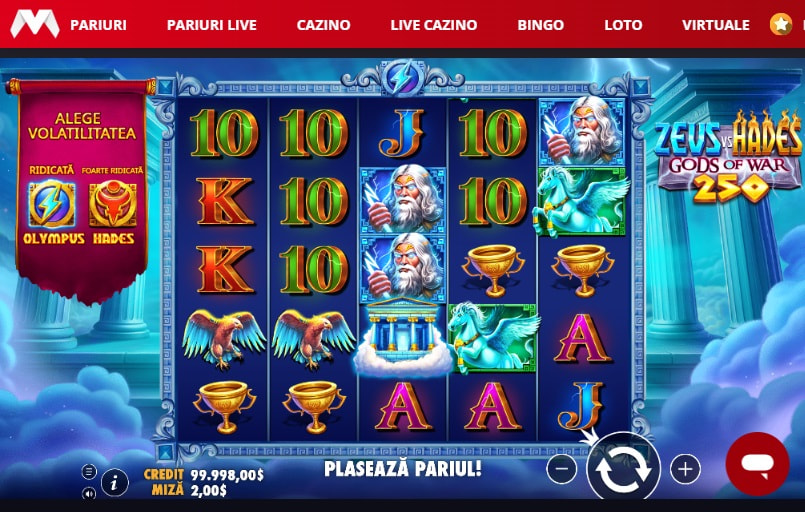Image resolution: width=805 pixels, height=512 pixels.
Task: Open the hamburger settings menu icon
Action: click(x=89, y=471)
